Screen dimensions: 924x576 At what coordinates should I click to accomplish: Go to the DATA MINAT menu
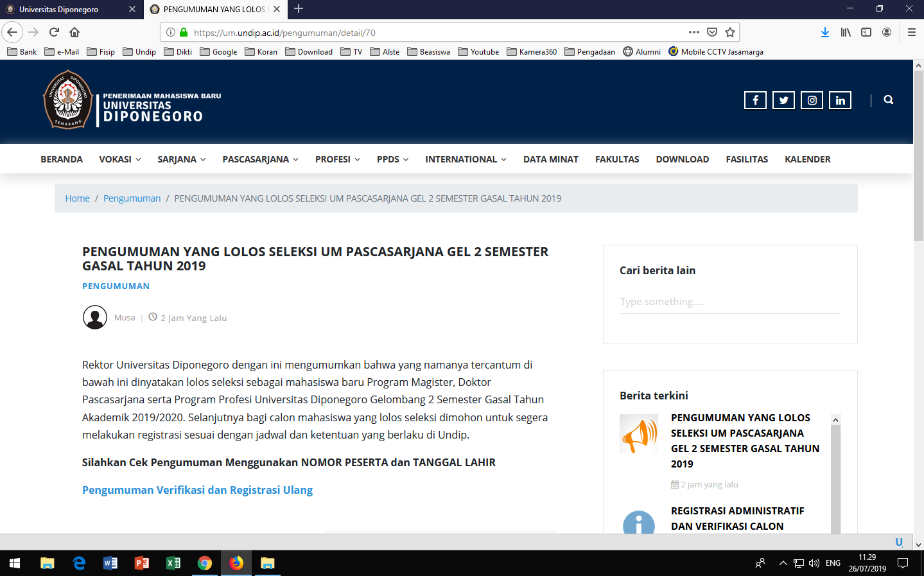(550, 159)
